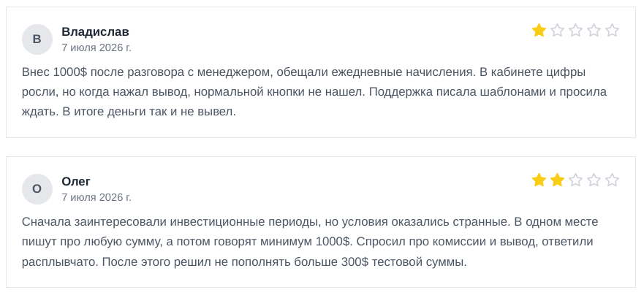
Task: Click the fourth star in Владислав's rating
Action: pos(594,31)
